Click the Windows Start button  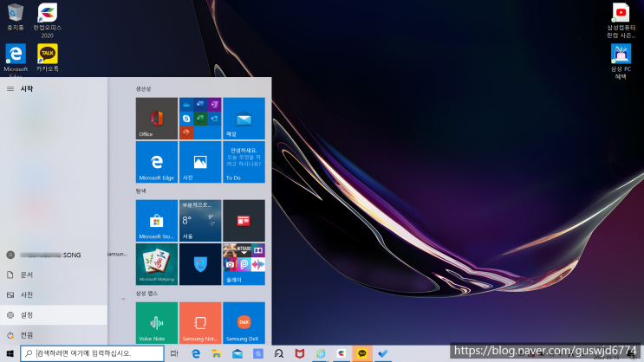tap(10, 353)
